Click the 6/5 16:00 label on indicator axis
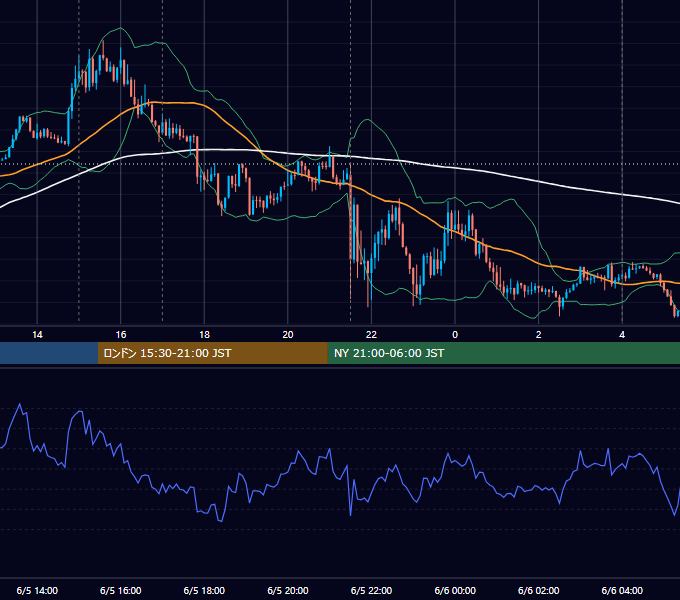This screenshot has width=680, height=600. click(x=121, y=590)
